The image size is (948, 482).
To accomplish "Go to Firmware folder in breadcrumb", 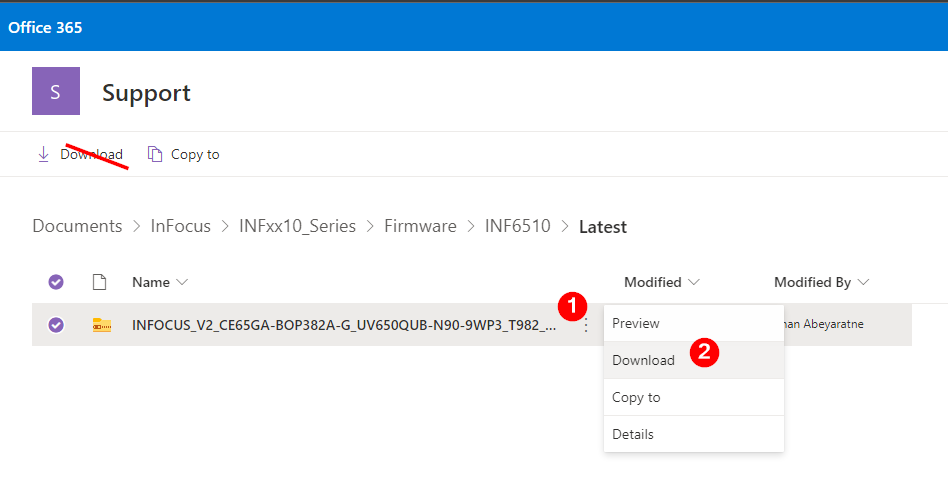I will click(x=420, y=226).
